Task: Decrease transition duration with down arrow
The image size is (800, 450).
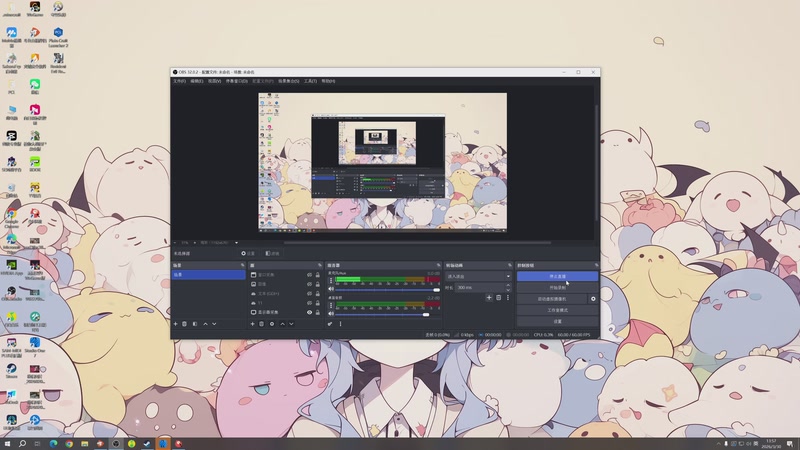Action: (508, 289)
